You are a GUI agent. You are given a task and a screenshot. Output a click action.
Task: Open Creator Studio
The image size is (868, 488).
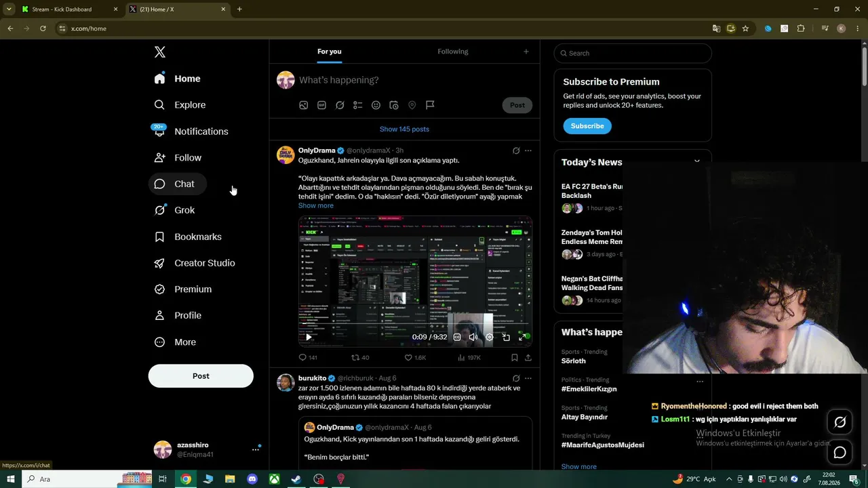point(195,263)
